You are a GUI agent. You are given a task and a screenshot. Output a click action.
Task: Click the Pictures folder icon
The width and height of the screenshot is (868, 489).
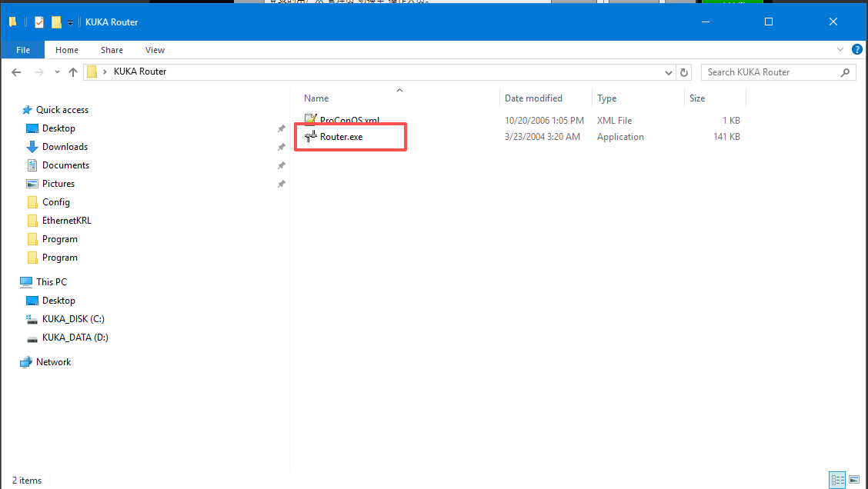pyautogui.click(x=32, y=184)
